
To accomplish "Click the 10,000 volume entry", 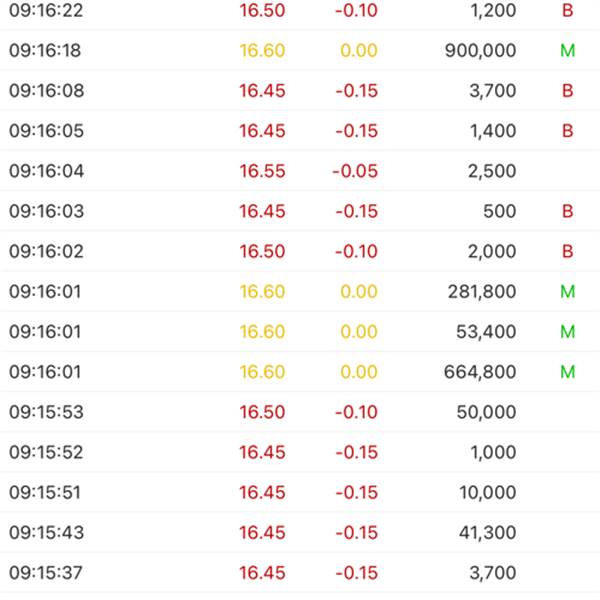I will (x=484, y=492).
